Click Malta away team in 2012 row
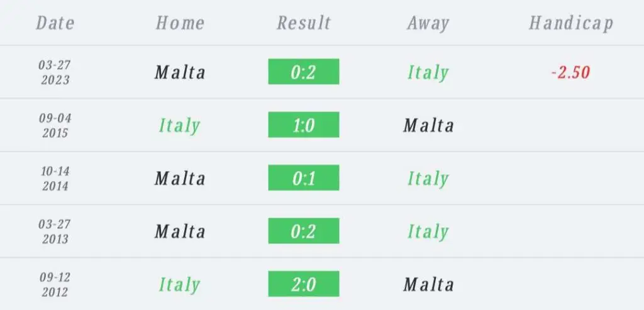The height and width of the screenshot is (310, 644). [428, 285]
